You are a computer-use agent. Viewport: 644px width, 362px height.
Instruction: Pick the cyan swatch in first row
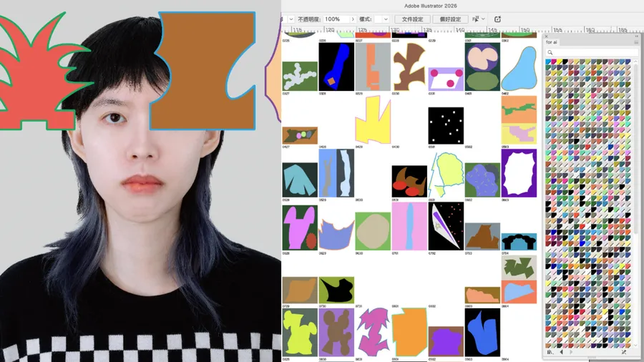click(548, 62)
